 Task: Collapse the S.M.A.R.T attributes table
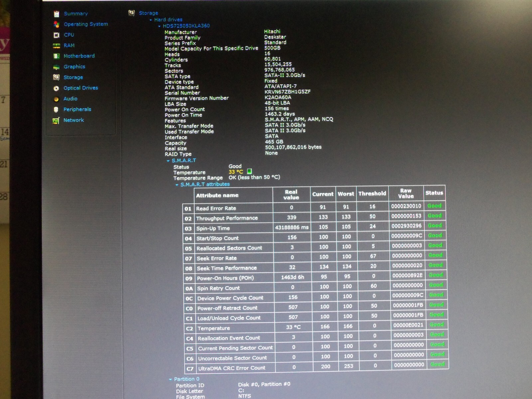click(177, 185)
